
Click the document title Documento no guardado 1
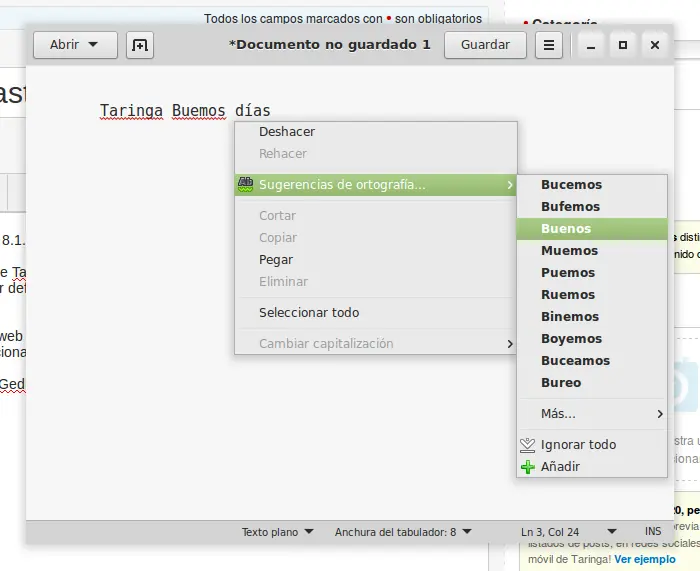[329, 45]
